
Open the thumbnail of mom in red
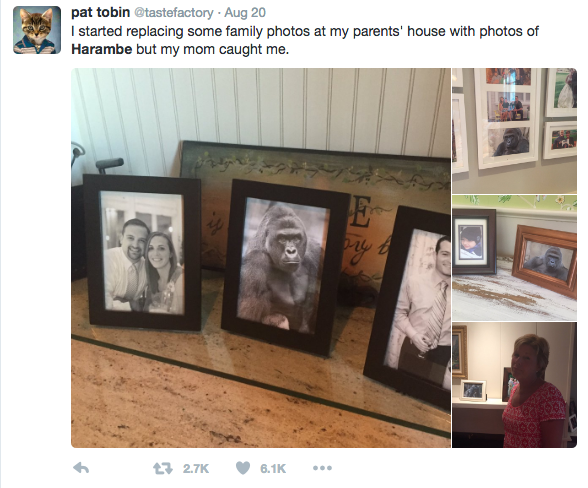514,385
